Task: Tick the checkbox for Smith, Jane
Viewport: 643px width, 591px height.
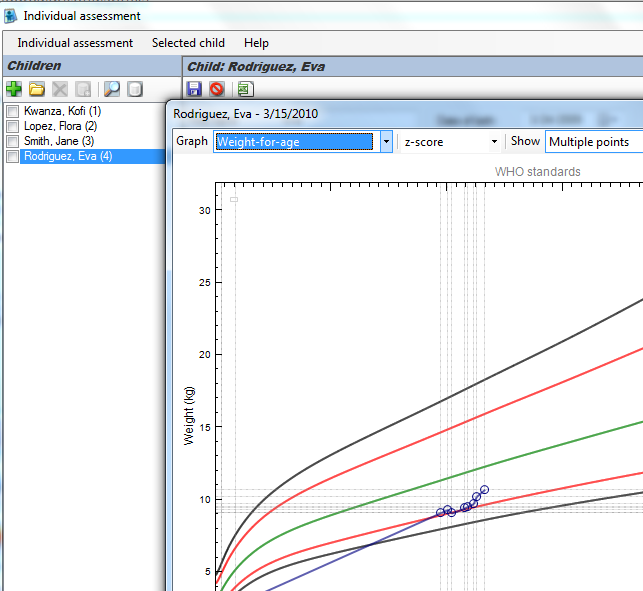Action: (x=13, y=141)
